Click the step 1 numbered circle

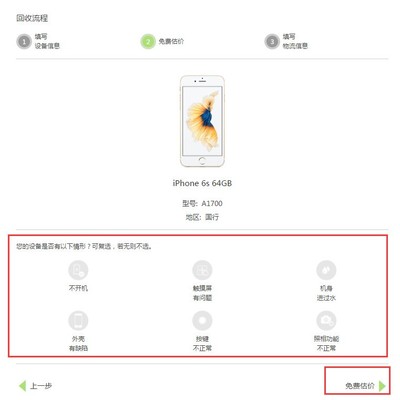click(x=24, y=42)
